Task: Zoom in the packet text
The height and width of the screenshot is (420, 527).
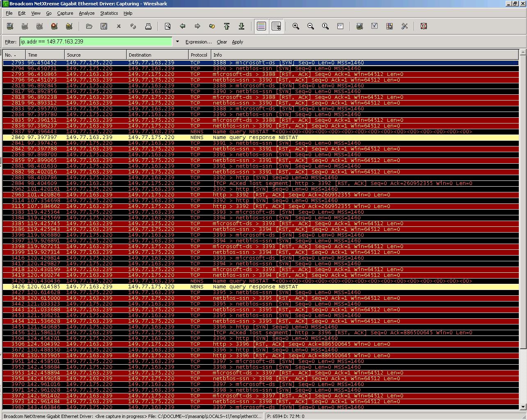Action: click(296, 26)
